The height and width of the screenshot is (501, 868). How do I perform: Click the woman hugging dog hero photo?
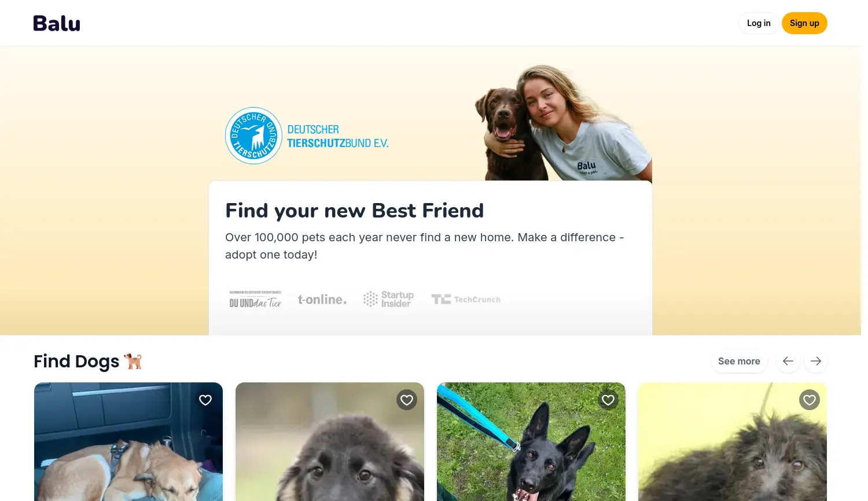(564, 123)
